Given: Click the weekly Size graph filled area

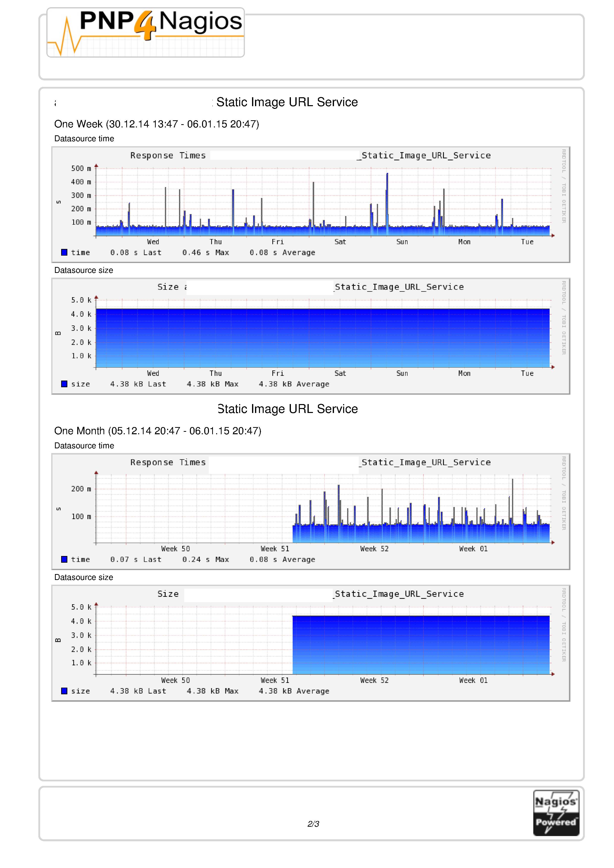Looking at the screenshot, I should 322,338.
